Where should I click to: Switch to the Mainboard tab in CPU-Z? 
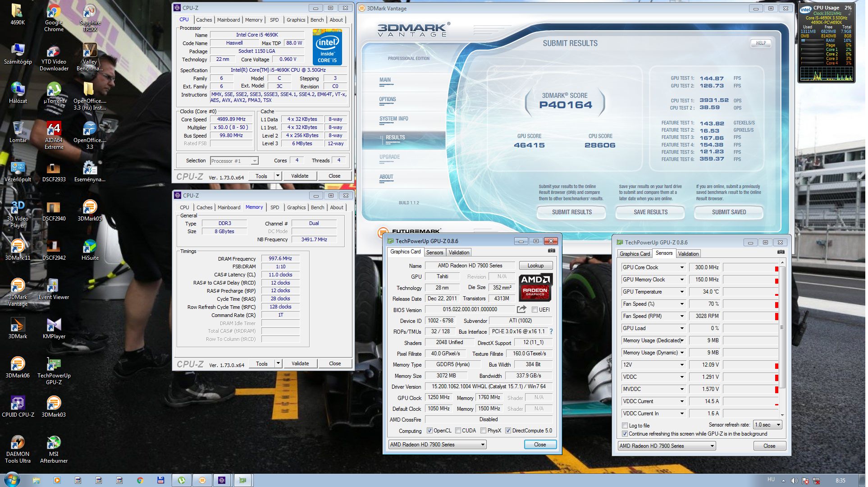228,20
